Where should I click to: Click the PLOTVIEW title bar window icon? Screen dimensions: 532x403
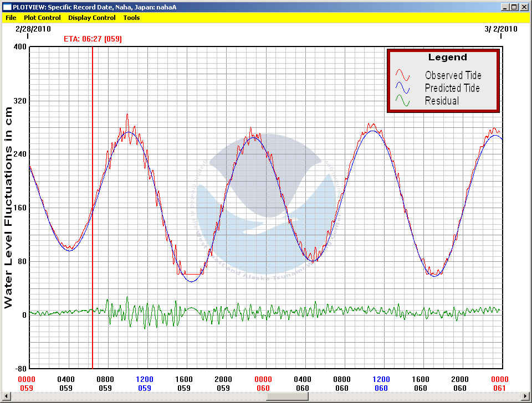[7, 7]
